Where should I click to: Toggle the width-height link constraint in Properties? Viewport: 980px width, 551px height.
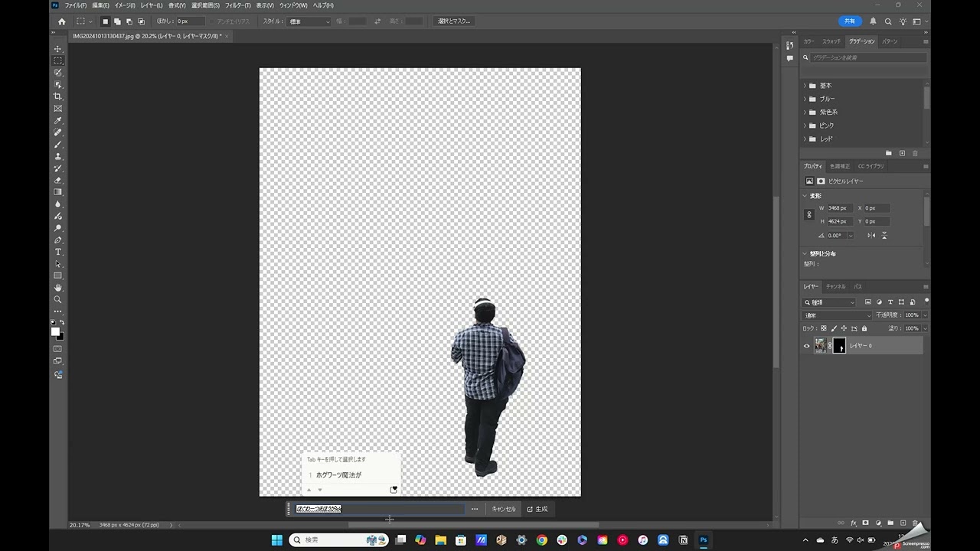(x=809, y=215)
